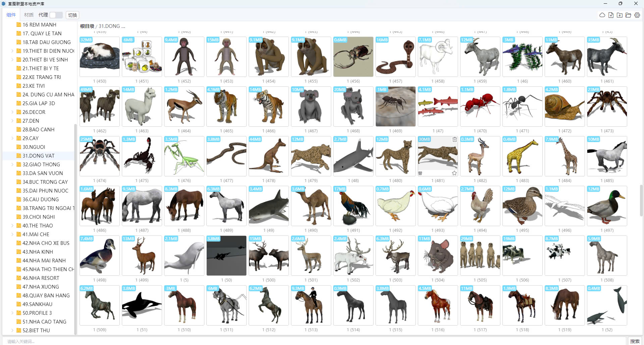
Task: Toggle the 代理 proxy switch
Action: 56,15
